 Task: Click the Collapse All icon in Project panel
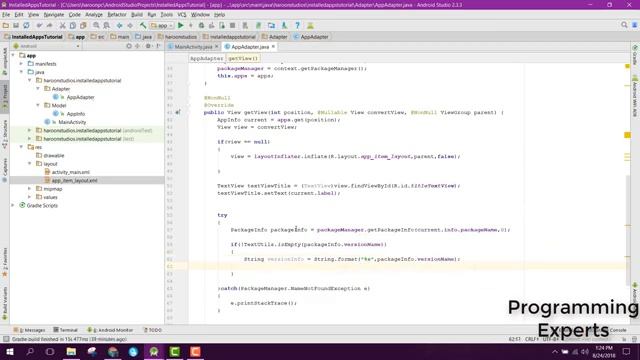click(138, 46)
